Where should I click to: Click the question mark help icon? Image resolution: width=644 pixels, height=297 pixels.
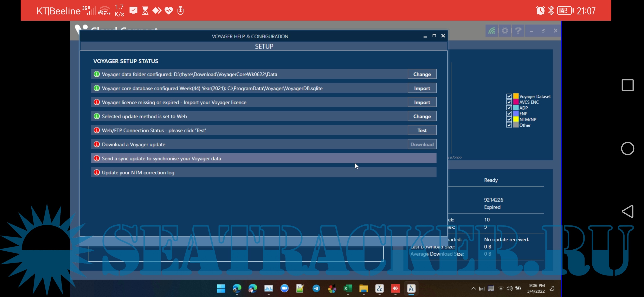click(x=518, y=31)
